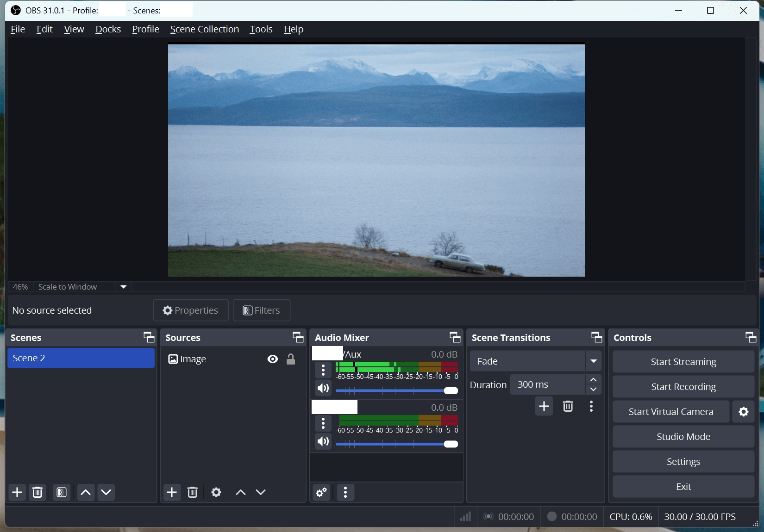Open the Image source properties gear
Viewport: 764px width, 532px height.
coord(216,492)
